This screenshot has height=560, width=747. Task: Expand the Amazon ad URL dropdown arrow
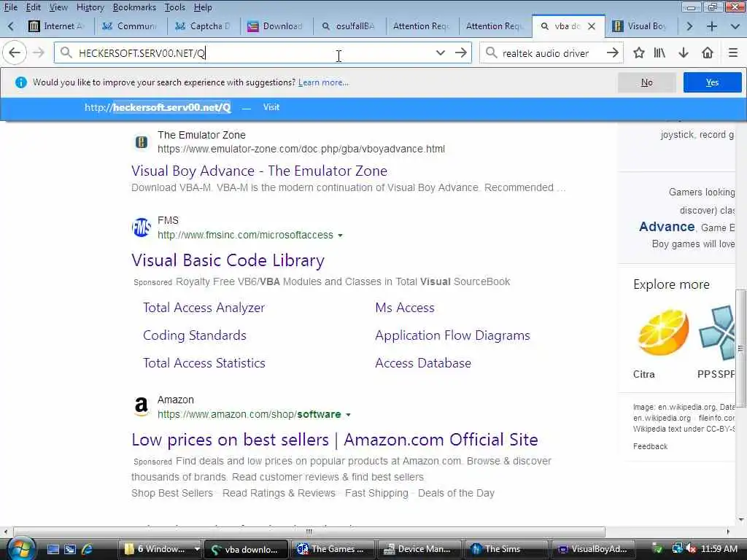point(348,415)
